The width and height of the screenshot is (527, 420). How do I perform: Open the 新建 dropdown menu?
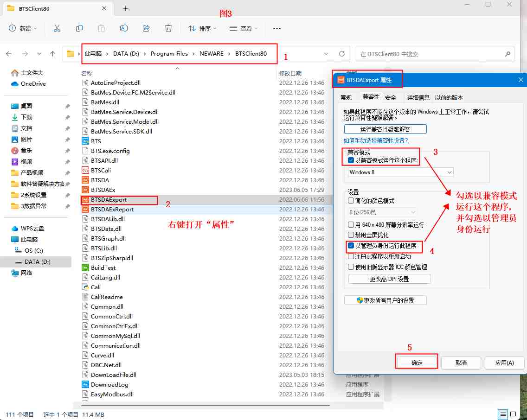click(23, 29)
